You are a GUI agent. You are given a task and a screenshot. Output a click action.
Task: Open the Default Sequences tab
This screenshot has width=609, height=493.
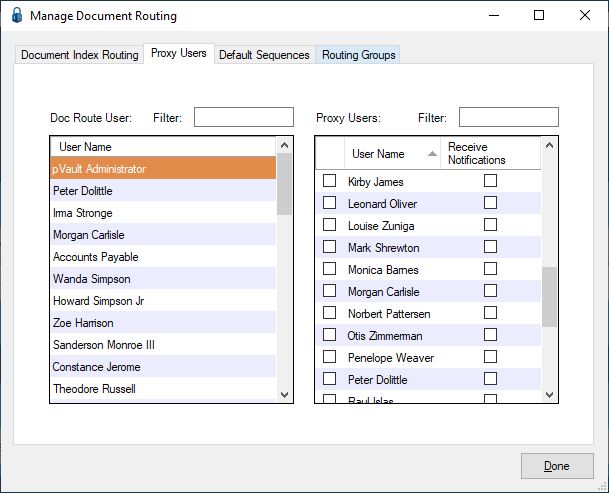pos(264,55)
